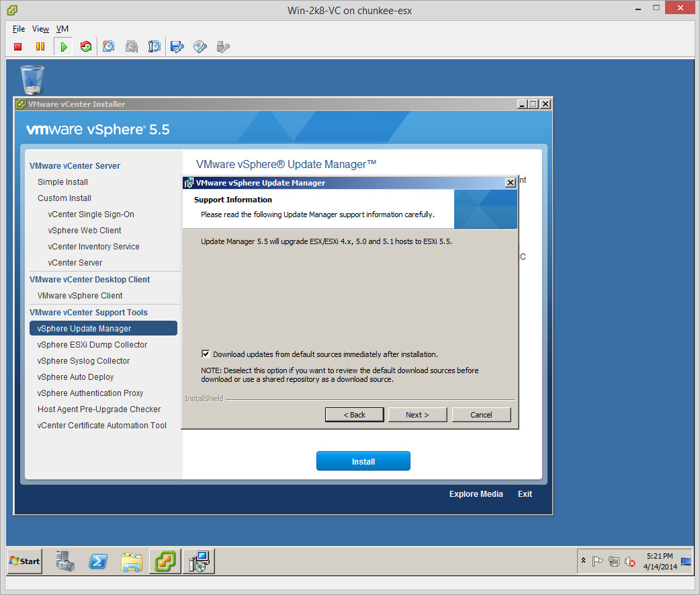Click the green Power On play icon
This screenshot has height=595, width=700.
tap(63, 46)
